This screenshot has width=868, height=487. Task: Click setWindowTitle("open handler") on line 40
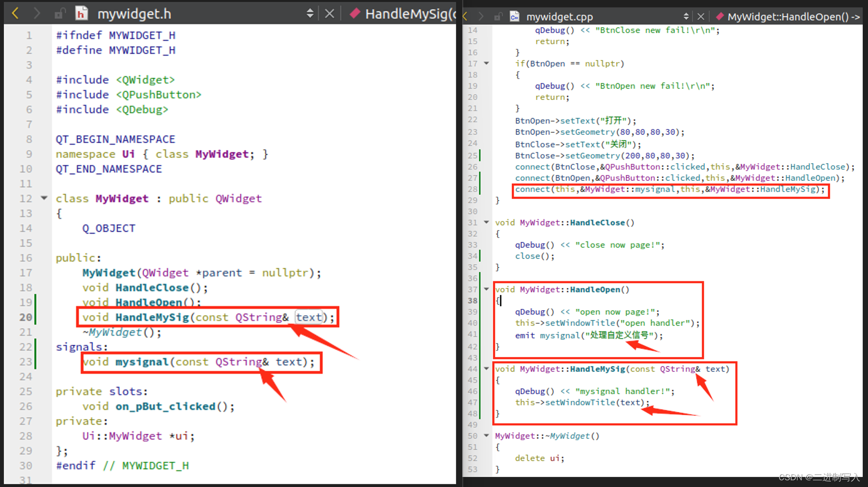(607, 323)
